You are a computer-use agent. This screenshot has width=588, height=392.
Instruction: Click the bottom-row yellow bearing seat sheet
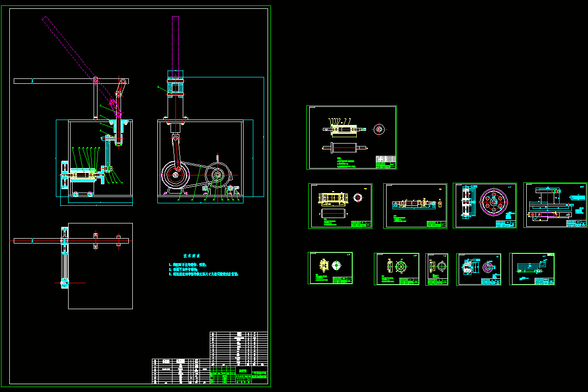pyautogui.click(x=330, y=268)
